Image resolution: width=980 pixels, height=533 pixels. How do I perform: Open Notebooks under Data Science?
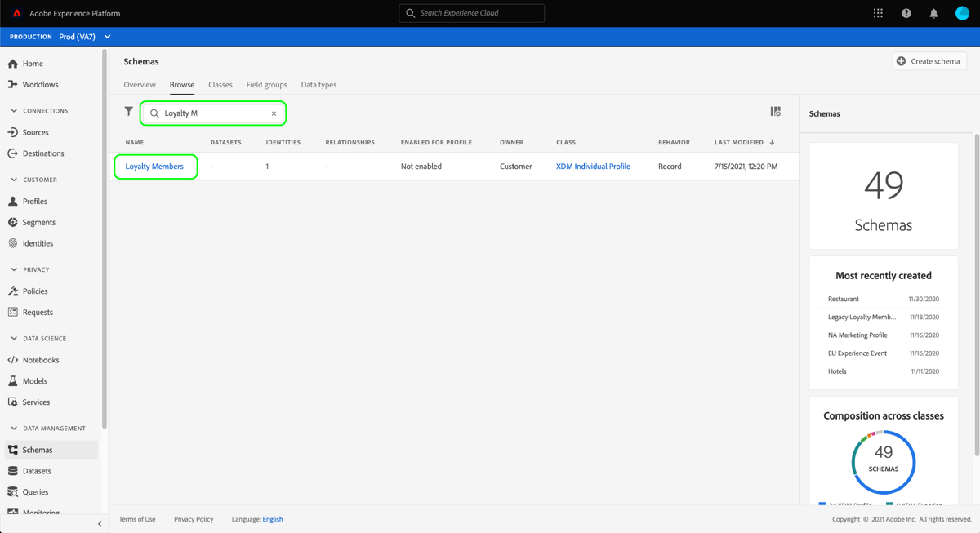coord(41,359)
